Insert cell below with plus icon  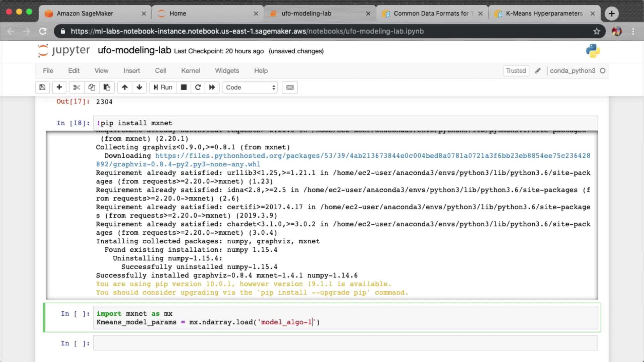tap(59, 87)
